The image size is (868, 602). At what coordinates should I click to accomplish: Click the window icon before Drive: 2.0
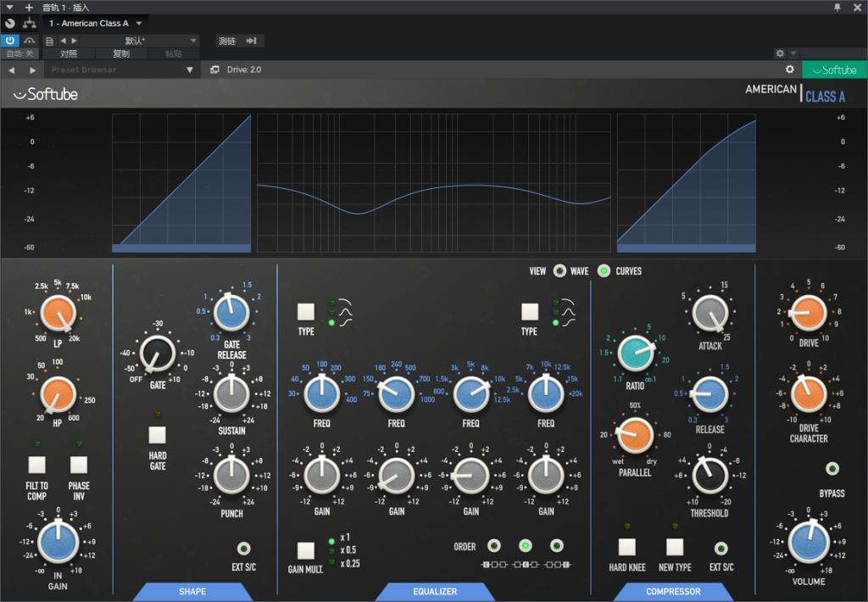(x=214, y=70)
